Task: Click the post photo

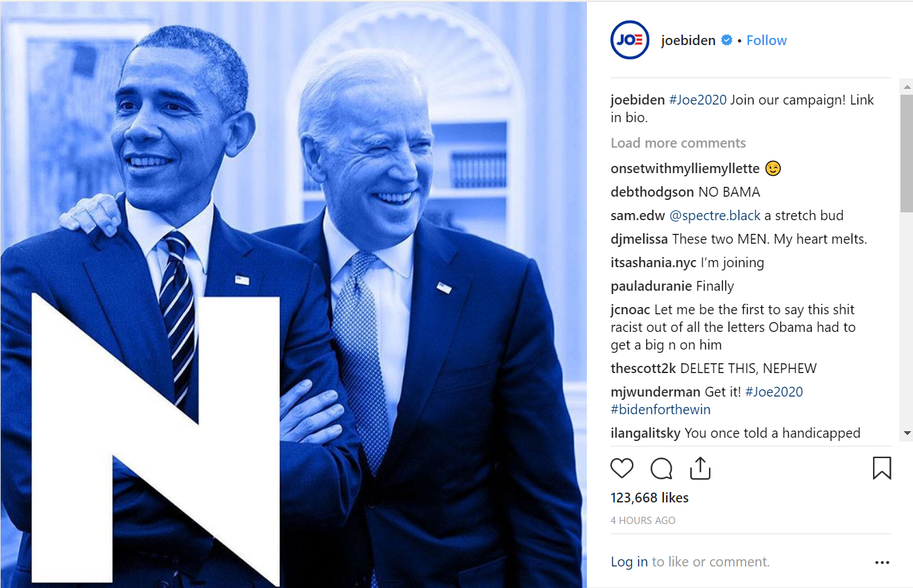Action: click(293, 295)
